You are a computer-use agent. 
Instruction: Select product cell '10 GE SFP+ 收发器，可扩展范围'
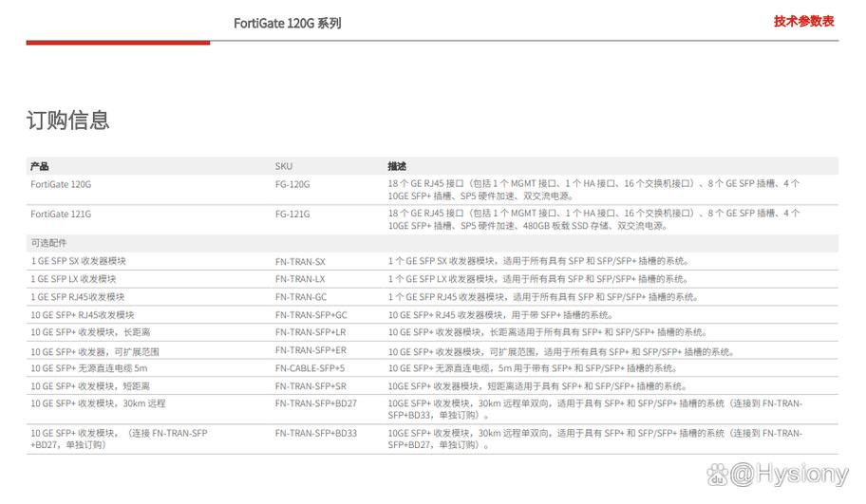tap(94, 351)
